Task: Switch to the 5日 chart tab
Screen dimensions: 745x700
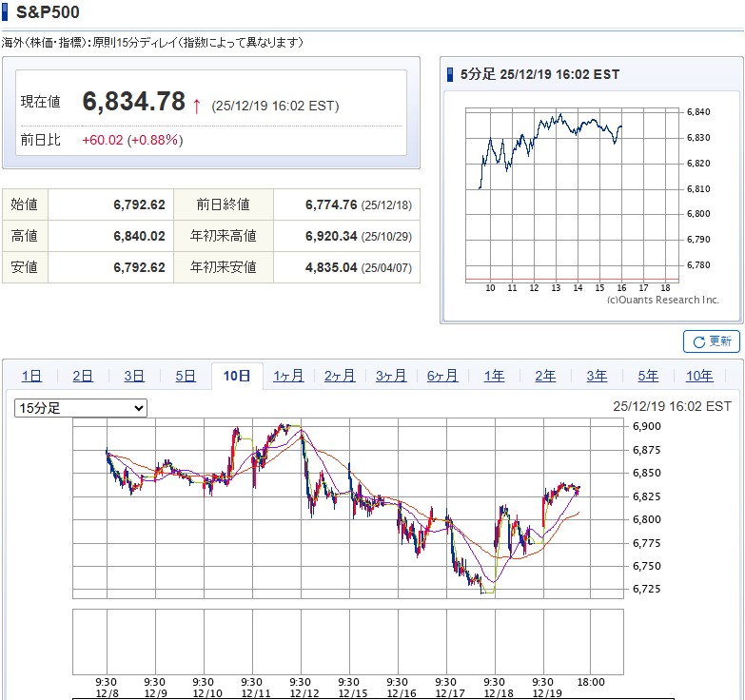Action: (x=186, y=376)
